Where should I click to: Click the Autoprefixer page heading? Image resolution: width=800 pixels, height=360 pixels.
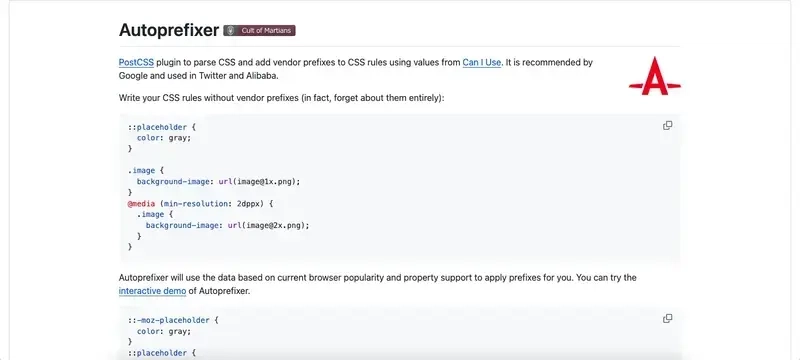click(x=169, y=30)
